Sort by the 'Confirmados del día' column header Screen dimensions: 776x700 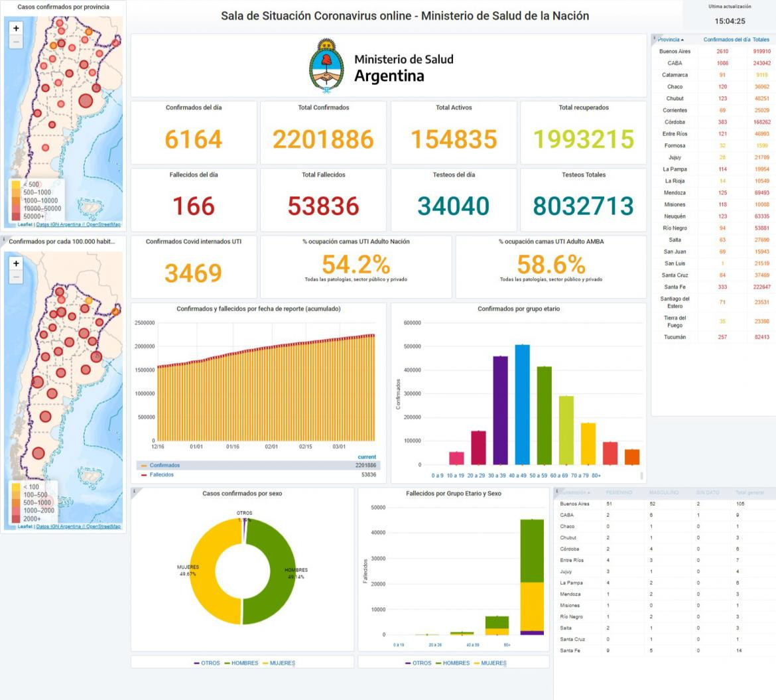coord(726,40)
